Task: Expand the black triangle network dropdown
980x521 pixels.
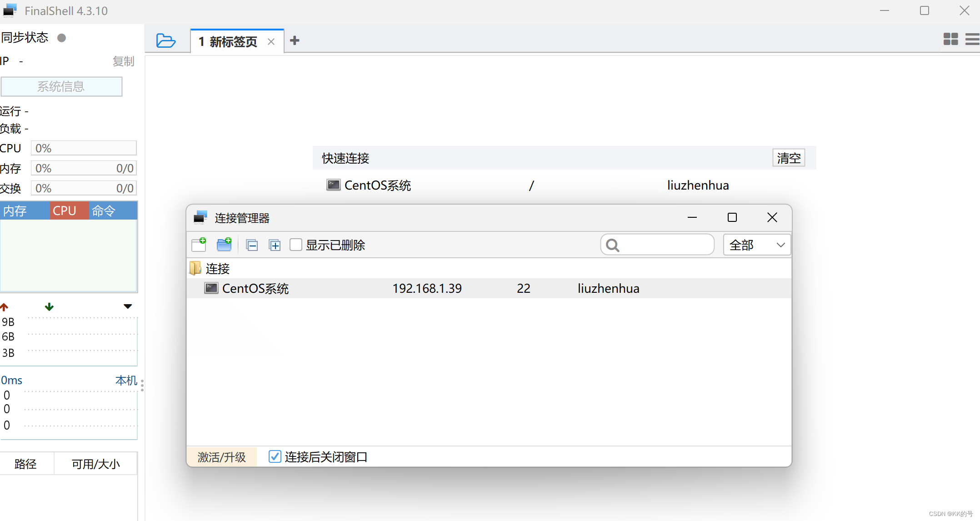Action: point(128,306)
